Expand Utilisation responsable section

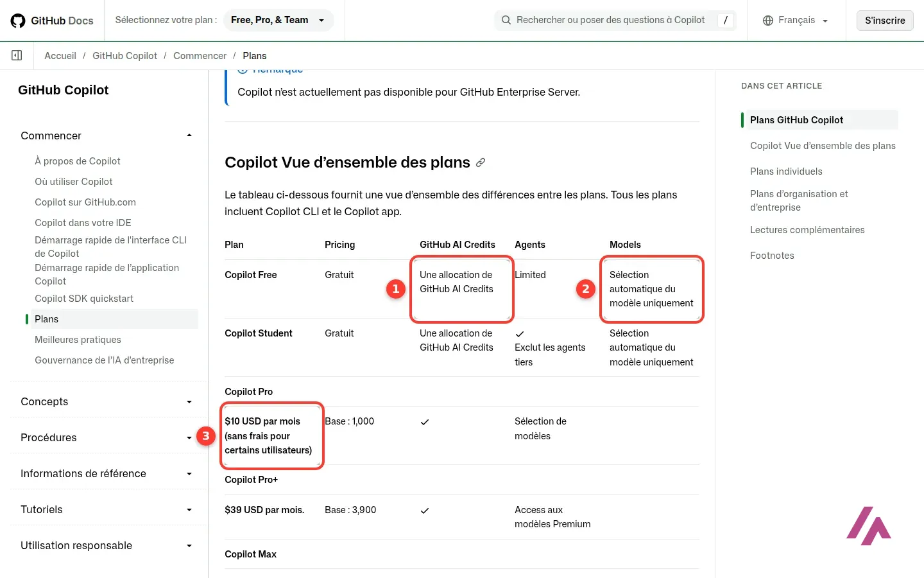click(x=107, y=545)
